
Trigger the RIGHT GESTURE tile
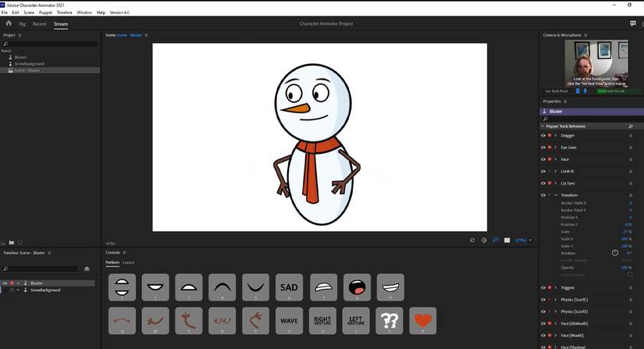tap(322, 321)
